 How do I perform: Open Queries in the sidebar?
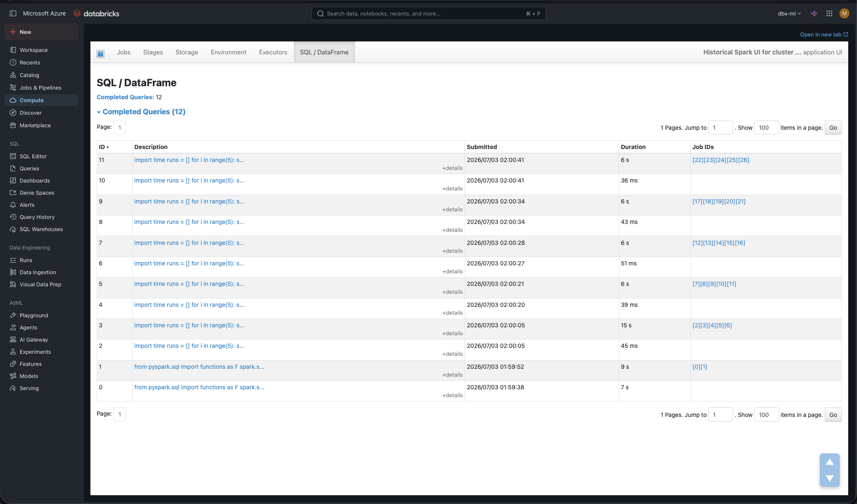pos(41,168)
